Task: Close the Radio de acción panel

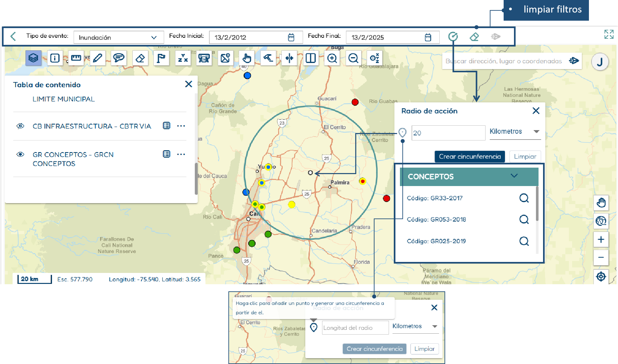Action: (536, 111)
